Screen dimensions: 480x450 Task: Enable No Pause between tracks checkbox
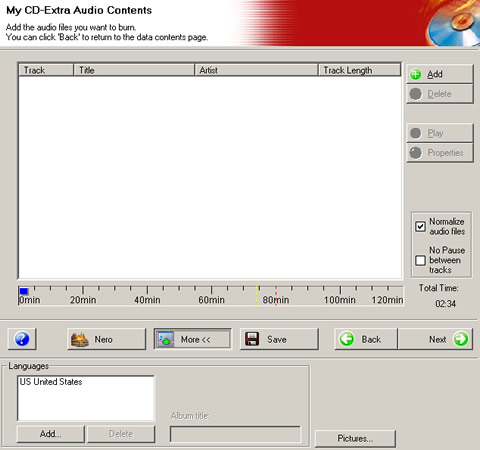(420, 260)
